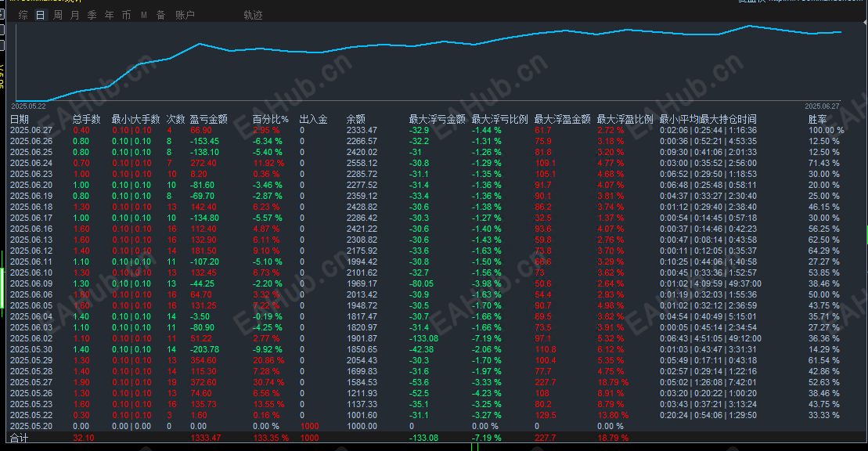Click the 最小|平均|最大持仓时间 column header
The height and width of the screenshot is (451, 868).
(x=708, y=119)
